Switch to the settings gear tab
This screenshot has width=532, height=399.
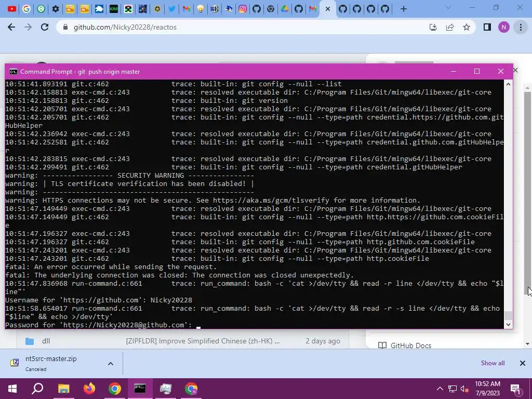coord(55,9)
